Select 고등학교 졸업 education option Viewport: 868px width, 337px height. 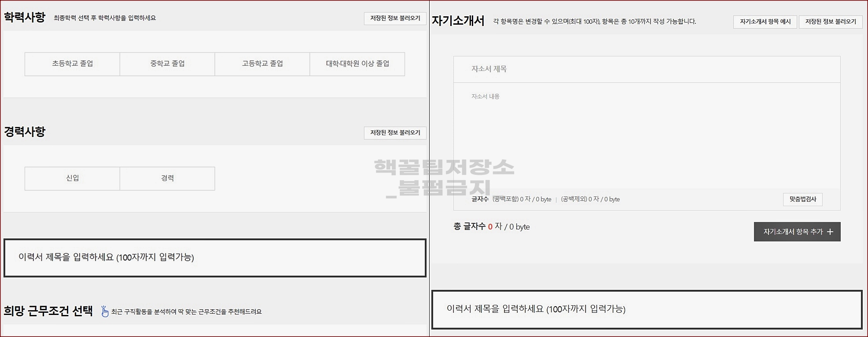coord(262,64)
